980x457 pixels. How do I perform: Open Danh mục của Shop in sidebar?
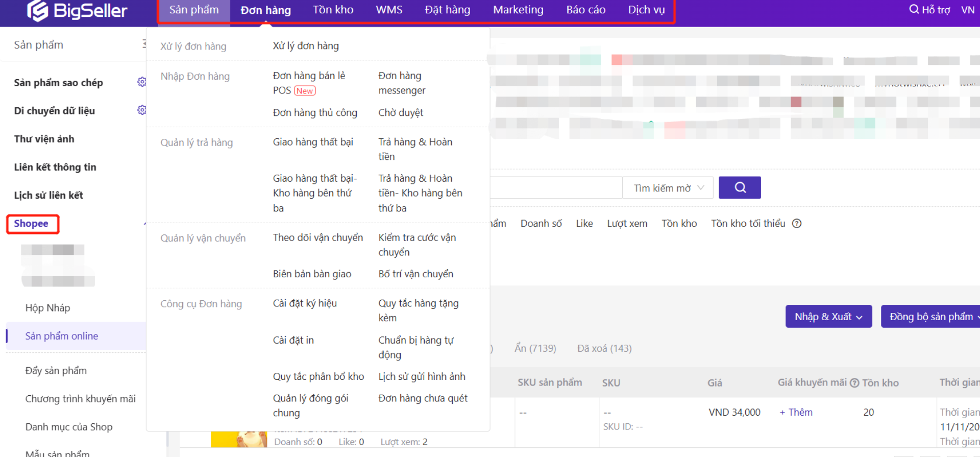pos(69,427)
